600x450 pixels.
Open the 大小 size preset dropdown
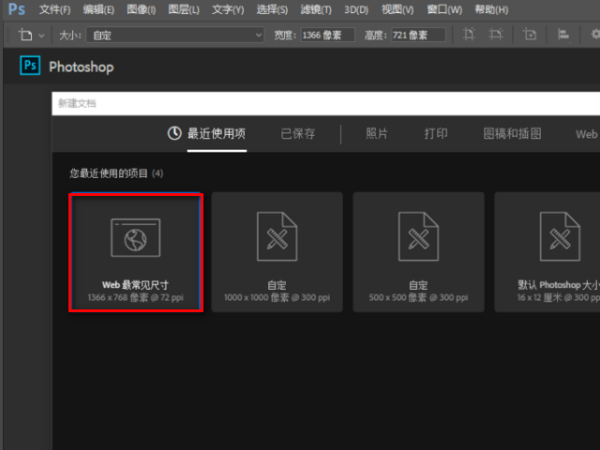point(175,35)
